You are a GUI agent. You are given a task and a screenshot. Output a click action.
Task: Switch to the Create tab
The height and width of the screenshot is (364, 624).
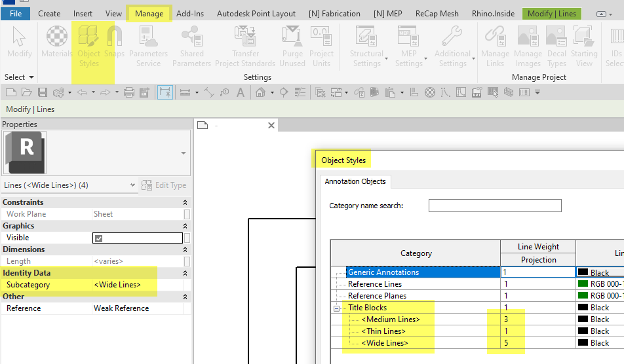click(49, 14)
